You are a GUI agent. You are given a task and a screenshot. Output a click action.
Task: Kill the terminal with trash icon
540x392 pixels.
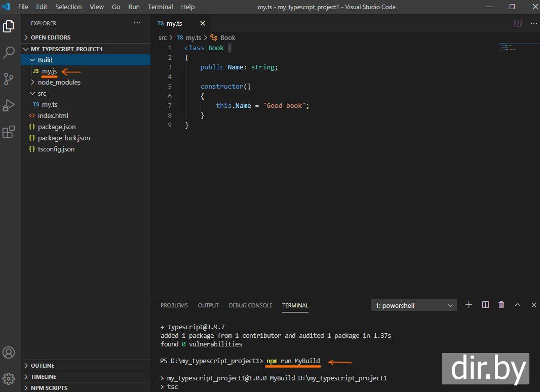(501, 305)
